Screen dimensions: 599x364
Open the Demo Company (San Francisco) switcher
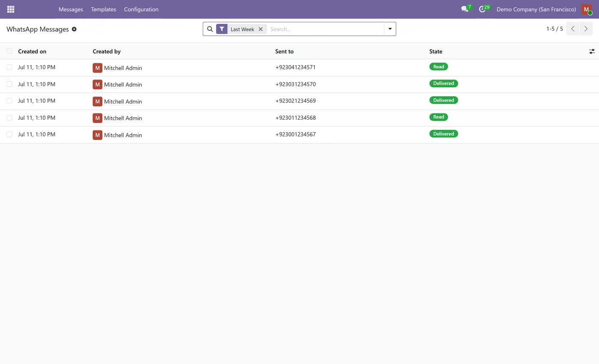pos(536,9)
